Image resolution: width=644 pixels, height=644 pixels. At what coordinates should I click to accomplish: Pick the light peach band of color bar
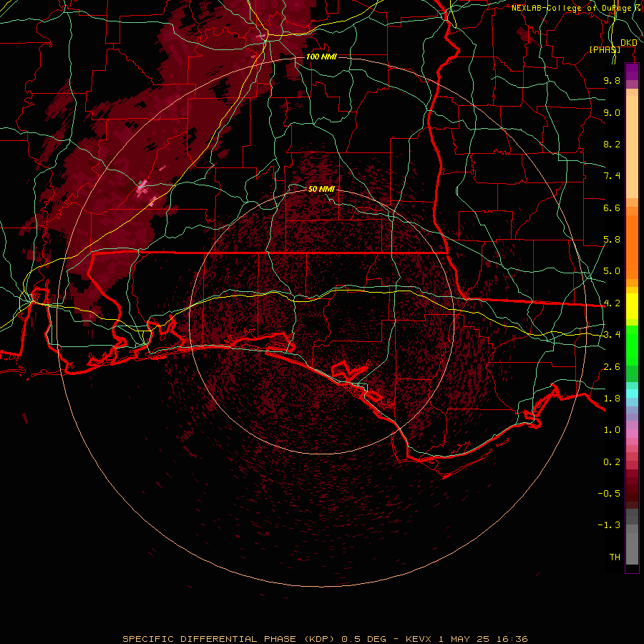(x=632, y=147)
